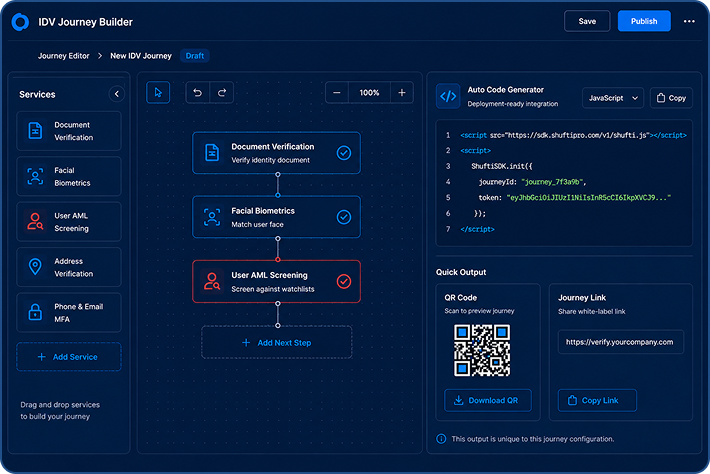The image size is (710, 474).
Task: Click the download arrow icon on Download QR
Action: (x=458, y=400)
